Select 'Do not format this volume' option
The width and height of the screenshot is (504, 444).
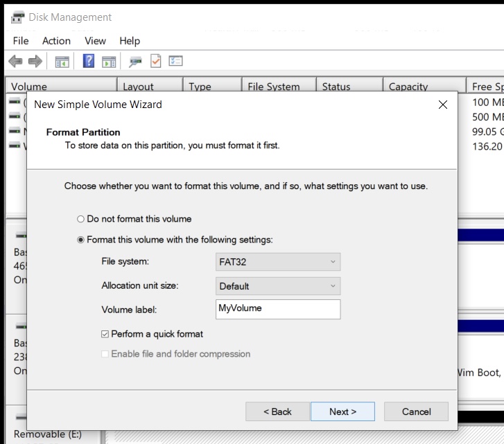click(x=80, y=219)
